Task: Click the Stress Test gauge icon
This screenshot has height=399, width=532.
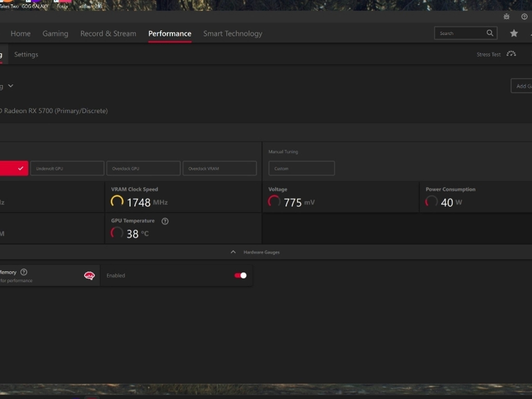Action: (x=511, y=54)
